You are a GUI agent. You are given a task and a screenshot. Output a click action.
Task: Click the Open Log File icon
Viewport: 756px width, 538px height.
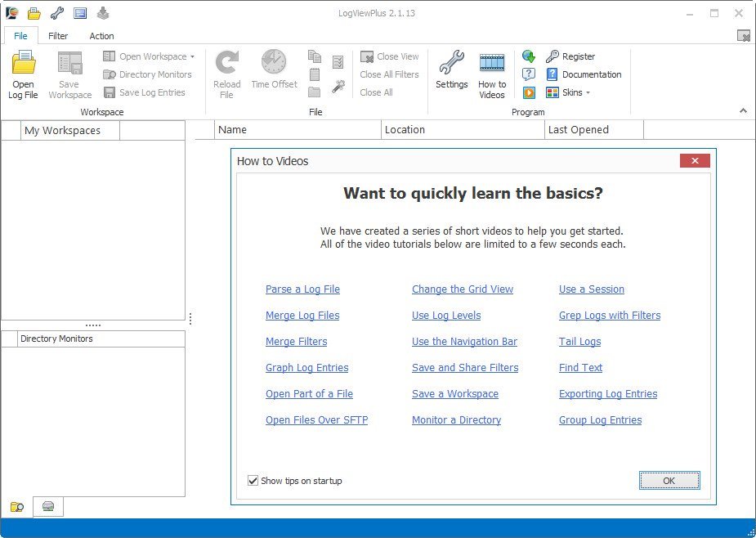click(x=23, y=65)
